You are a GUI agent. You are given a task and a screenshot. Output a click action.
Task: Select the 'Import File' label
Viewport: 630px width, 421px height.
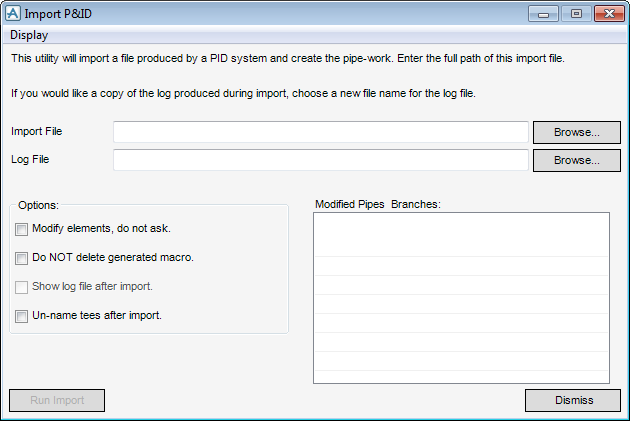37,131
